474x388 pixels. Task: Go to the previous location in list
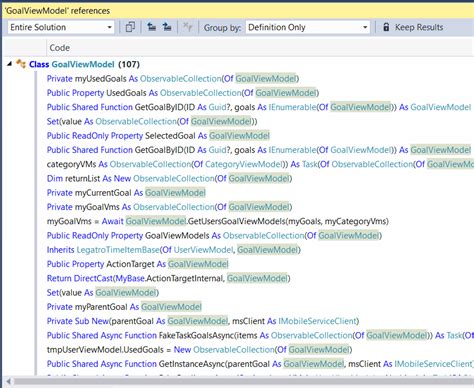[x=152, y=27]
